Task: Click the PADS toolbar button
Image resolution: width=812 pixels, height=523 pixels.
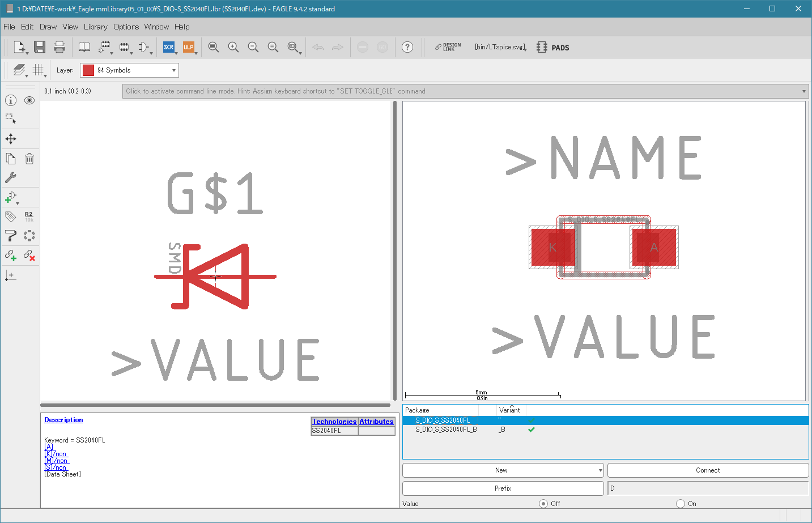Action: point(553,48)
